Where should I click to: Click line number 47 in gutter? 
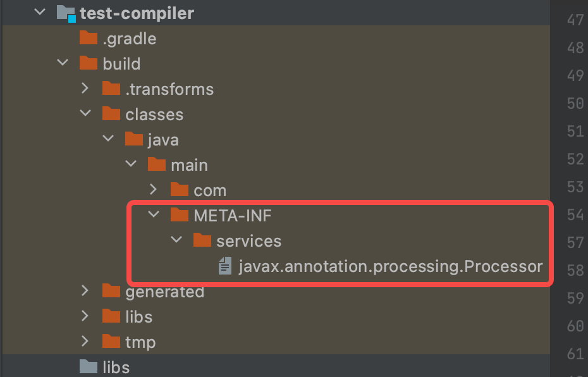[x=575, y=20]
